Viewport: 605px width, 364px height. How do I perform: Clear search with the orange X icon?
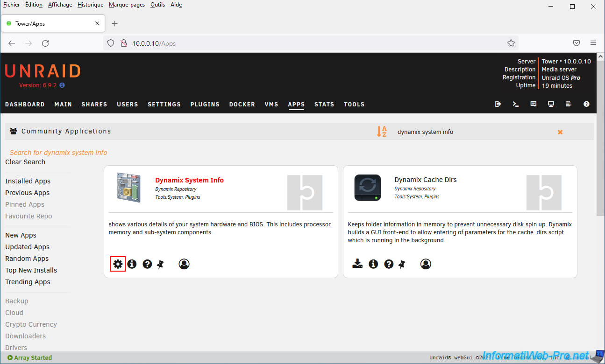click(x=560, y=132)
